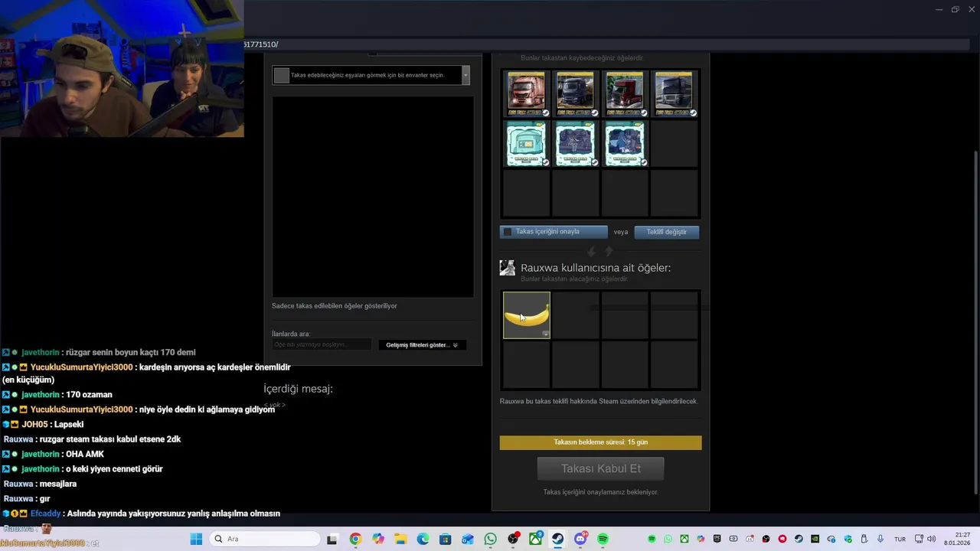Expand 'Gelişmiş filtreleri göster' filters
Screen dimensions: 980x551
422,345
